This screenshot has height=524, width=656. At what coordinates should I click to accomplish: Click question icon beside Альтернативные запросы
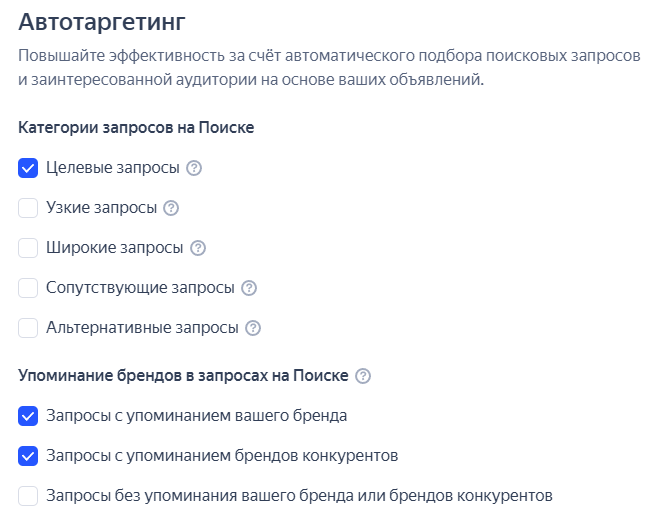point(253,328)
